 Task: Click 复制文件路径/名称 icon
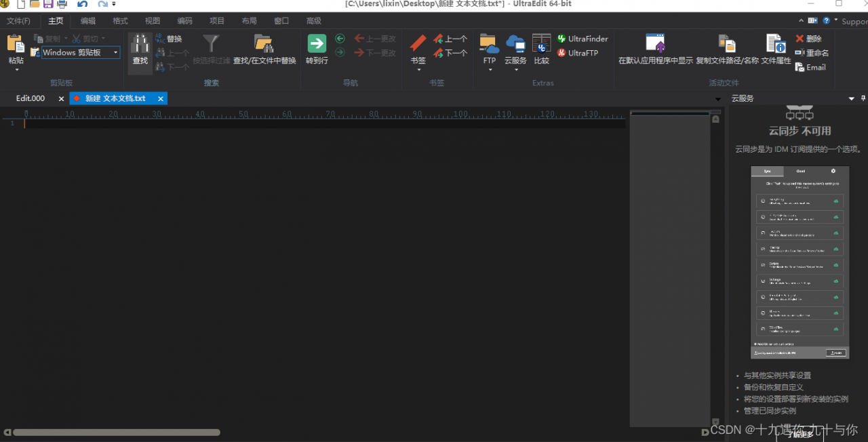click(x=727, y=44)
